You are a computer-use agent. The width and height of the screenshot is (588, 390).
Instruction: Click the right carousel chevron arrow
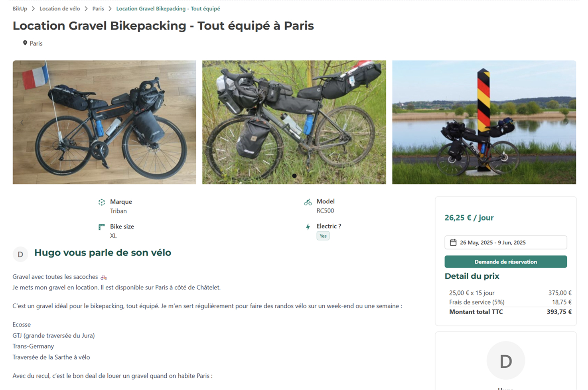pyautogui.click(x=567, y=122)
